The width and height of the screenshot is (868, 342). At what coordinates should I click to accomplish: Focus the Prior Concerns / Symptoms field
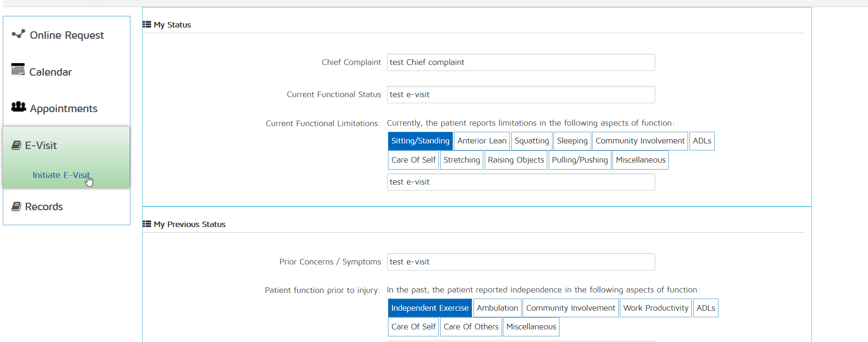(521, 262)
